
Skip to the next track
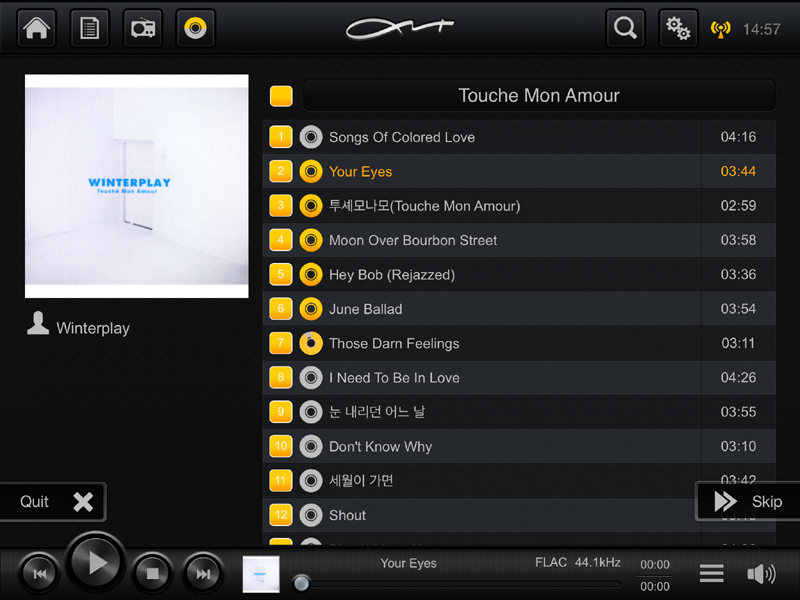pos(203,573)
